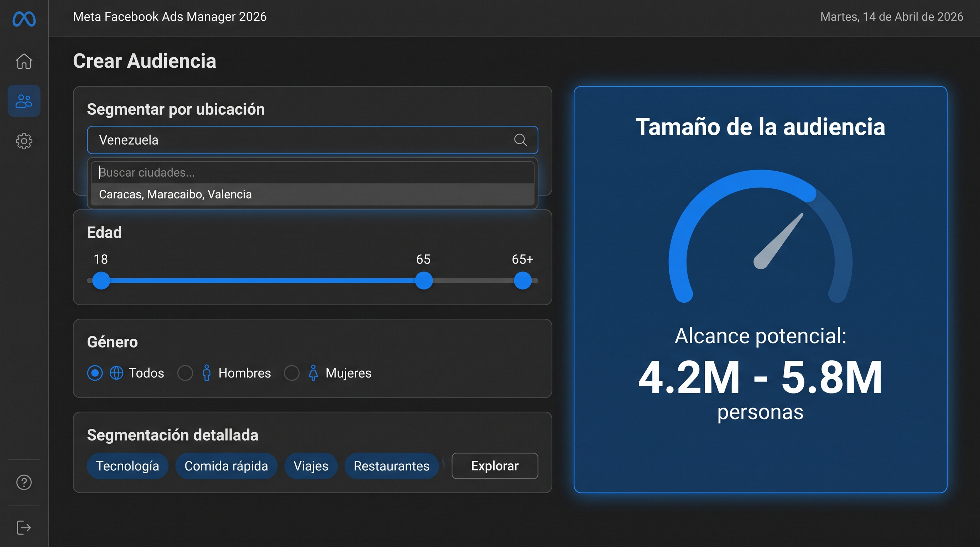980x547 pixels.
Task: Select the Mujeres radio button
Action: pyautogui.click(x=292, y=373)
